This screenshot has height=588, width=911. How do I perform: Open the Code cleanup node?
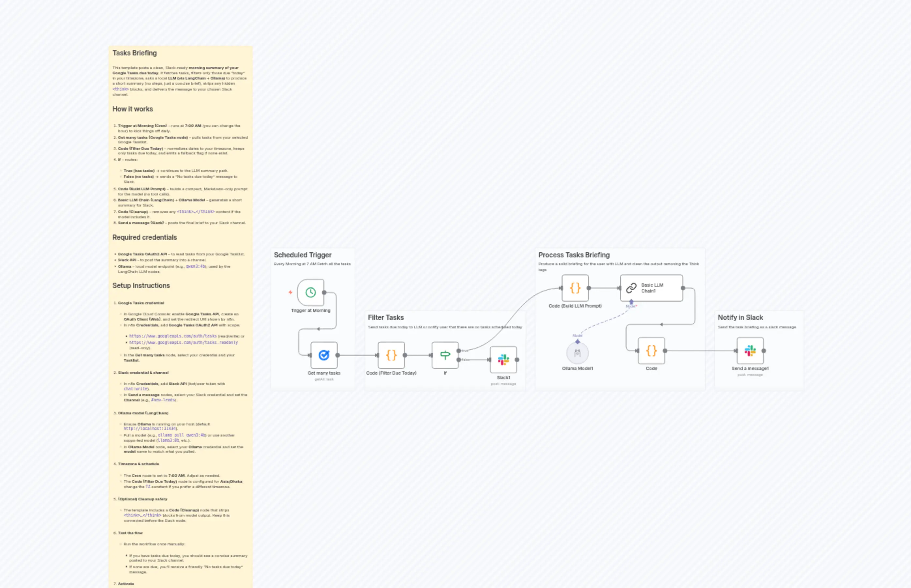click(x=651, y=350)
